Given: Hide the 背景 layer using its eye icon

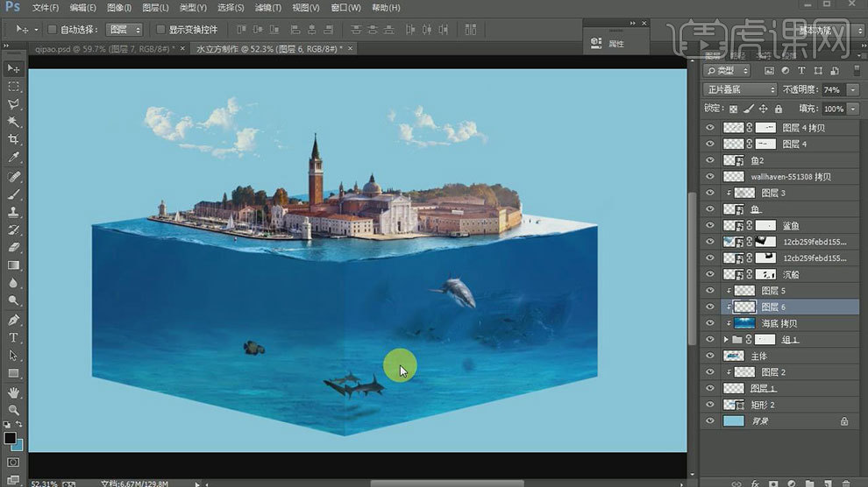Looking at the screenshot, I should coord(710,421).
